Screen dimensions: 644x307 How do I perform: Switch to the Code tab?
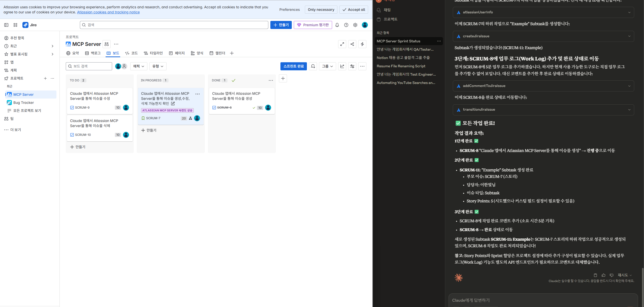click(x=132, y=53)
